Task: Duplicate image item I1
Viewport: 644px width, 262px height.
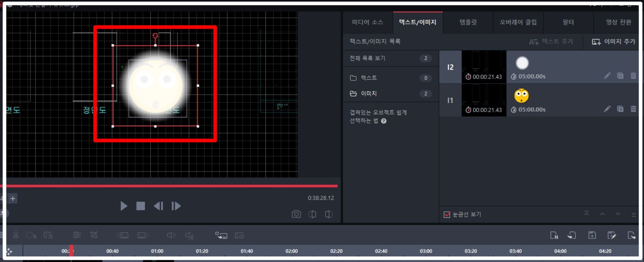Action: click(x=620, y=109)
